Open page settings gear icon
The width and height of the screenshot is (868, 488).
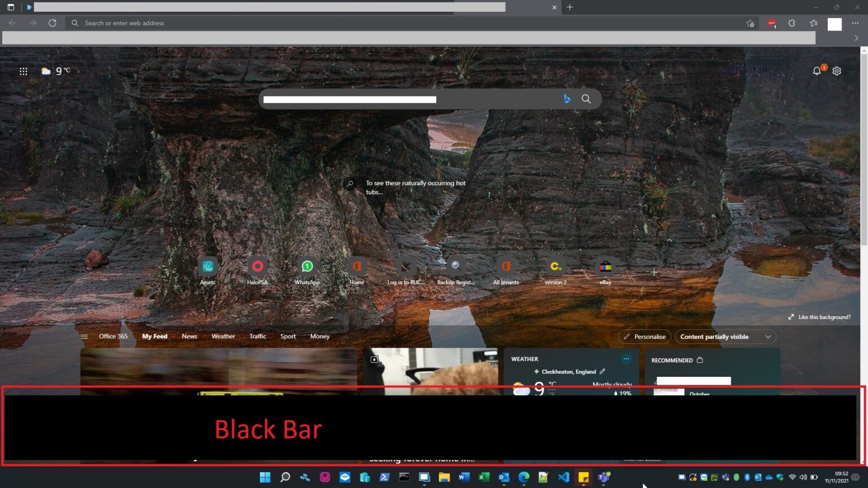coord(837,71)
